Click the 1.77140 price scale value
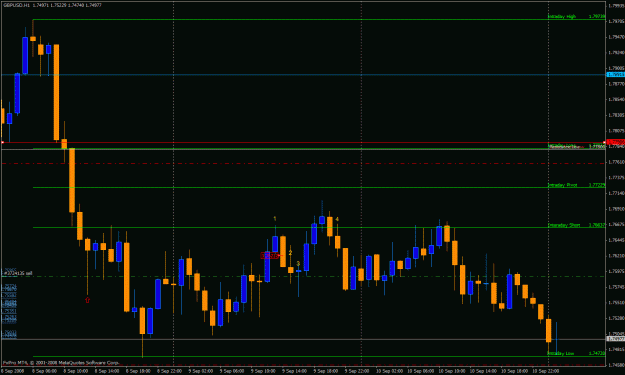This screenshot has height=375, width=625. [616, 193]
